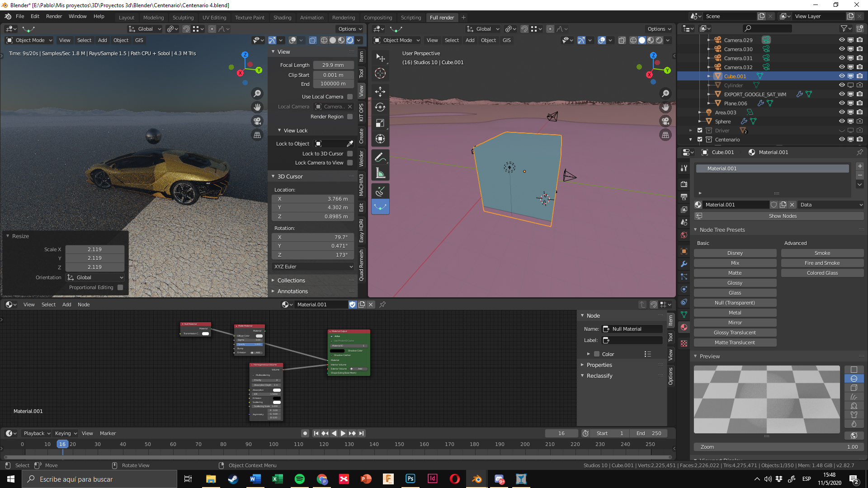
Task: Open the XYZ Euler rotation mode dropdown
Action: point(313,267)
